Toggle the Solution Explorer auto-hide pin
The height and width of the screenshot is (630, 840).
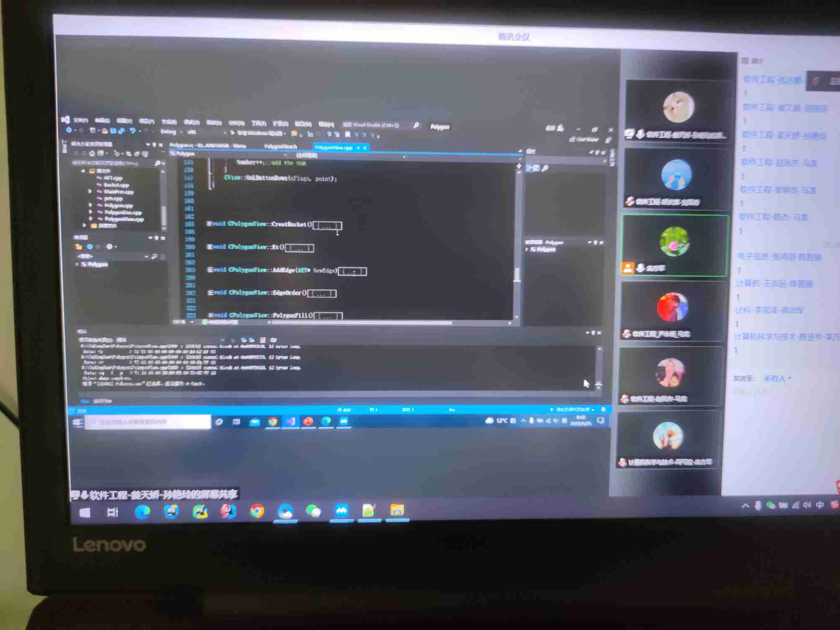155,145
